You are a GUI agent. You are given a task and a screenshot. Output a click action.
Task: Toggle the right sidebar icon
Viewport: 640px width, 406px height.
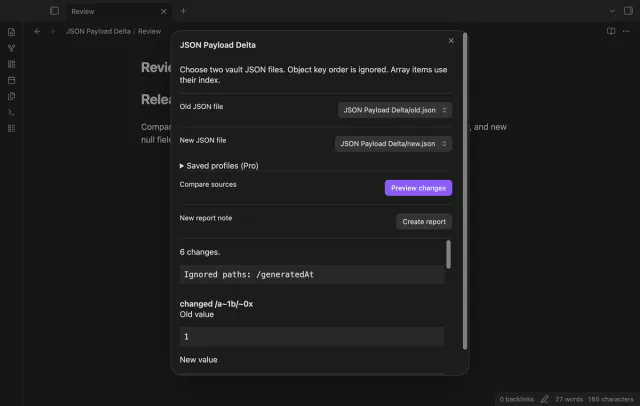[x=628, y=11]
